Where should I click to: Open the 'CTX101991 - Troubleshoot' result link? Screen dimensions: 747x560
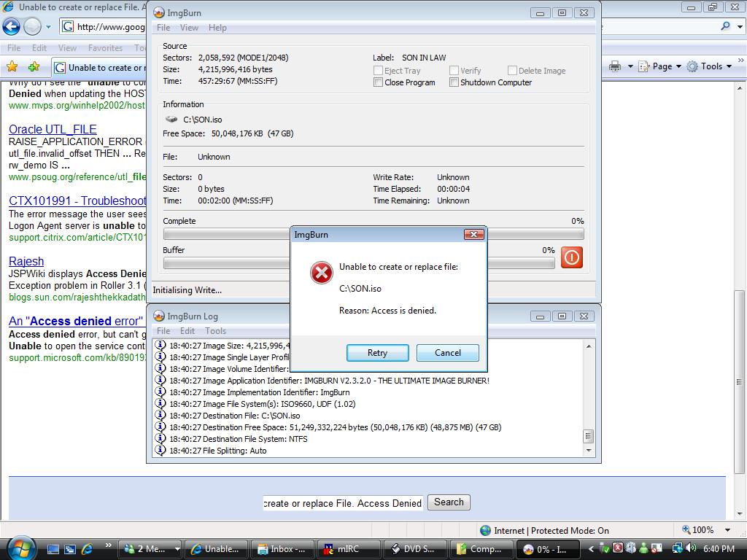pyautogui.click(x=77, y=201)
